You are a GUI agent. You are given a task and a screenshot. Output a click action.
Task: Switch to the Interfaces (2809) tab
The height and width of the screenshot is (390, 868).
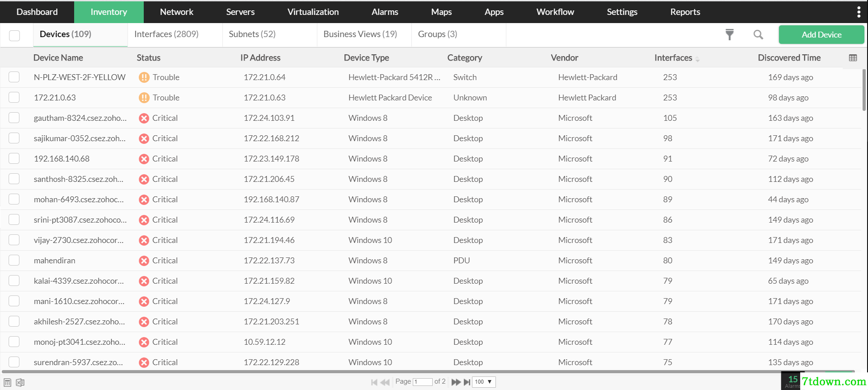point(166,34)
